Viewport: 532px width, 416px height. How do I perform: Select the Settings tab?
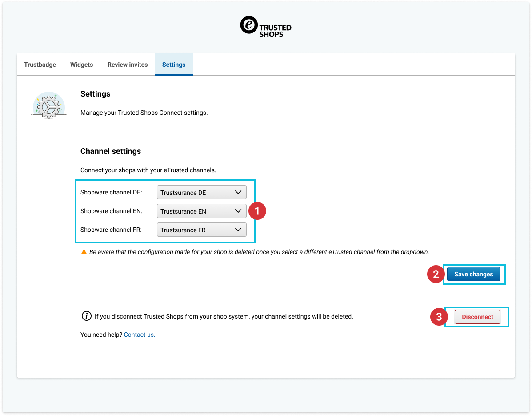pyautogui.click(x=174, y=65)
